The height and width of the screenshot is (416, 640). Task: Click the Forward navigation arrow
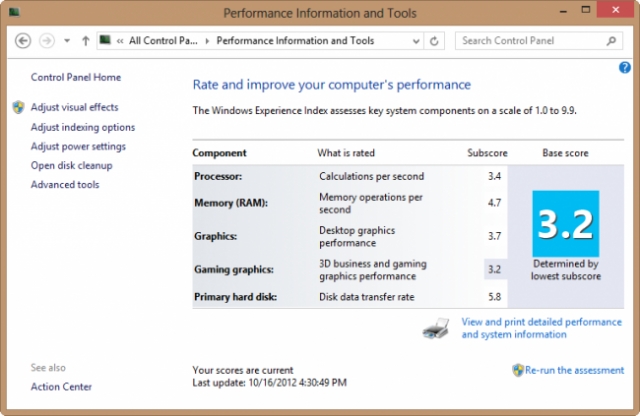click(46, 41)
